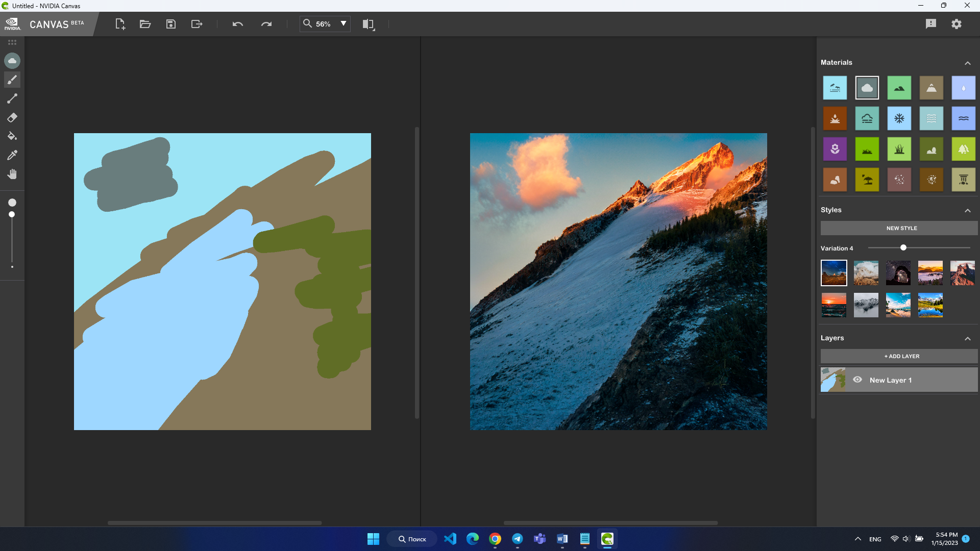Screen dimensions: 980x551
Task: Click the New File icon
Action: [x=120, y=24]
